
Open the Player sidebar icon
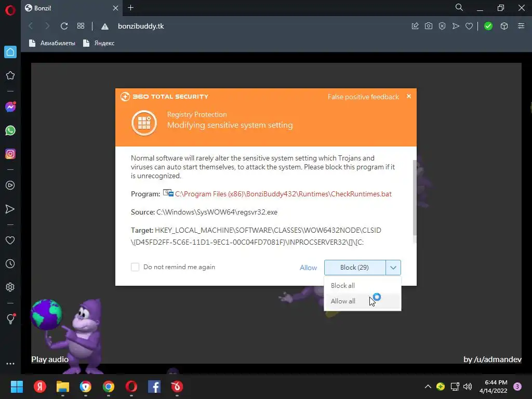click(x=10, y=185)
